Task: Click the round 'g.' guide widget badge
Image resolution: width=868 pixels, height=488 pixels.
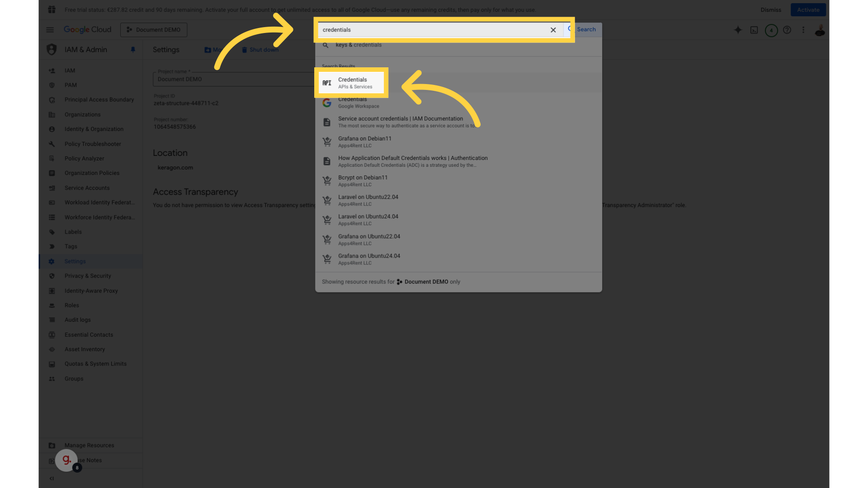Action: tap(66, 460)
